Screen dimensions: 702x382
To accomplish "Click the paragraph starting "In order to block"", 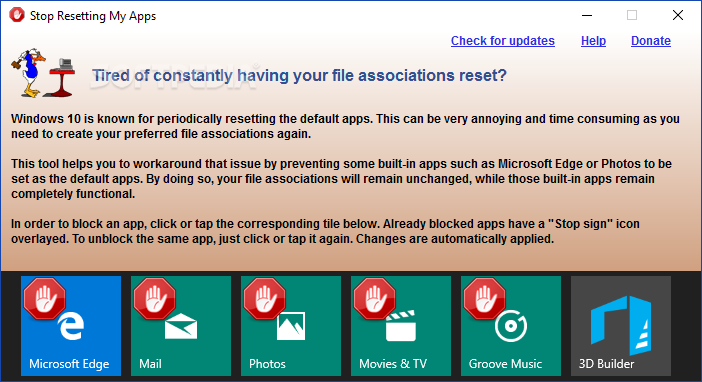I will (325, 231).
